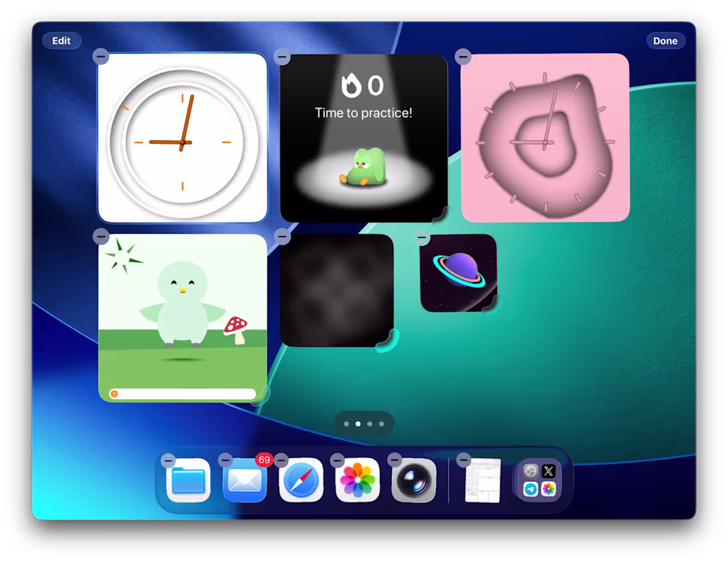Image resolution: width=728 pixels, height=562 pixels.
Task: Remove the Saturn planet widget
Action: pos(422,238)
